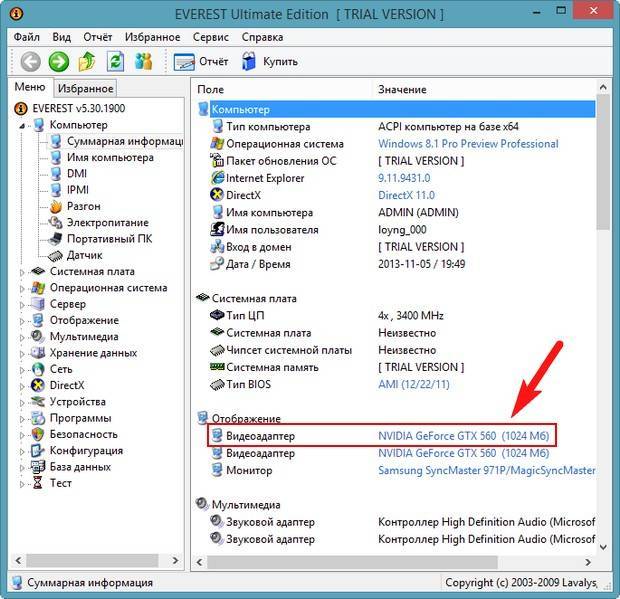Select the EVEREST v5.30.1900 root node
The image size is (620, 599).
pos(79,108)
